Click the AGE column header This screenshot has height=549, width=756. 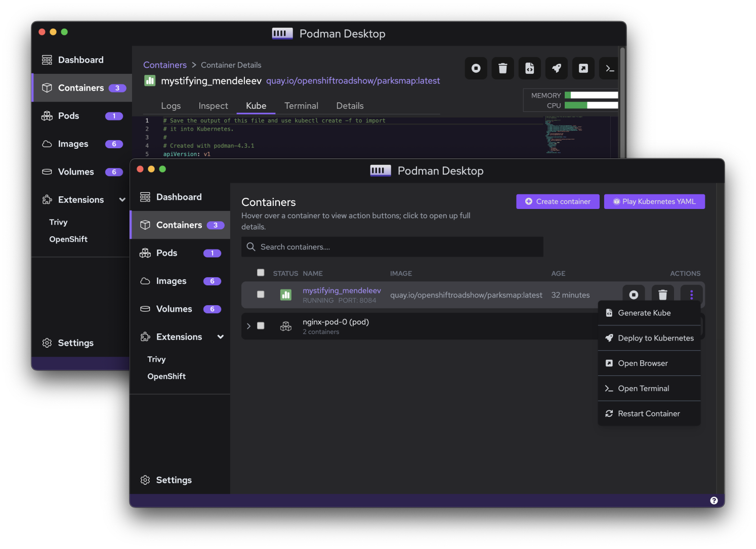(558, 273)
